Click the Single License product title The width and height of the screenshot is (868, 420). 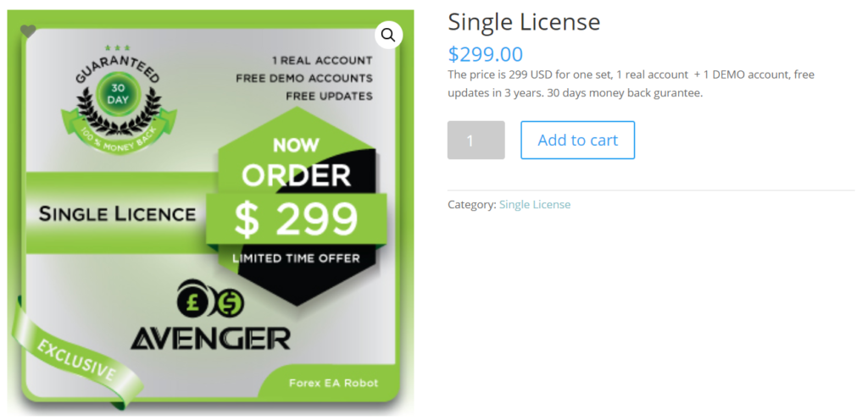coord(524,23)
